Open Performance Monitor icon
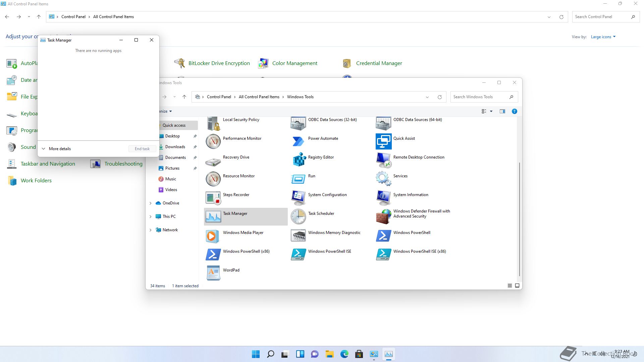Image resolution: width=644 pixels, height=362 pixels. tap(213, 141)
